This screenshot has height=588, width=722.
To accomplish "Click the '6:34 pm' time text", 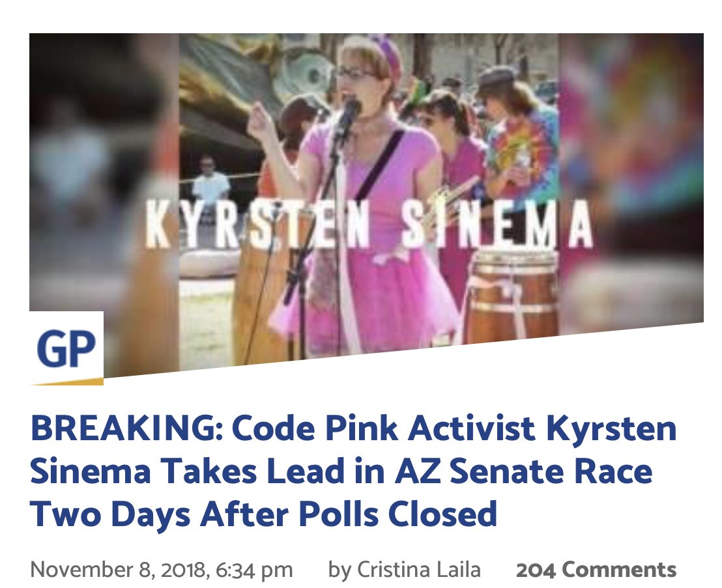I will pos(254,570).
